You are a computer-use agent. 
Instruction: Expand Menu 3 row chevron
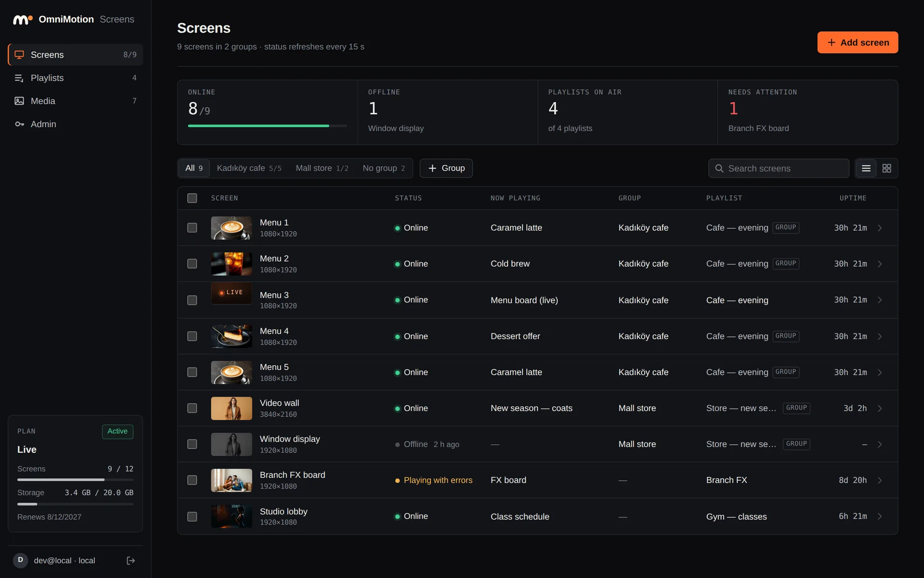(x=880, y=300)
